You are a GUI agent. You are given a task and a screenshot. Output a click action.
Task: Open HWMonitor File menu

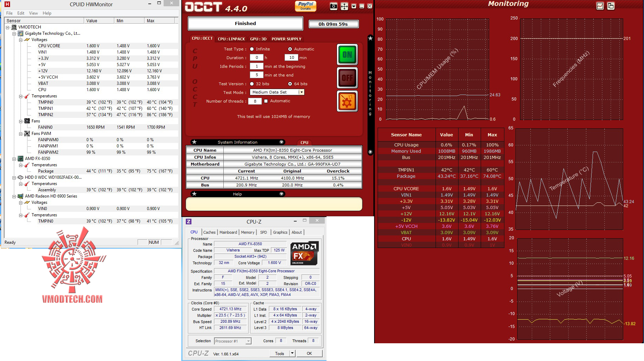(9, 13)
